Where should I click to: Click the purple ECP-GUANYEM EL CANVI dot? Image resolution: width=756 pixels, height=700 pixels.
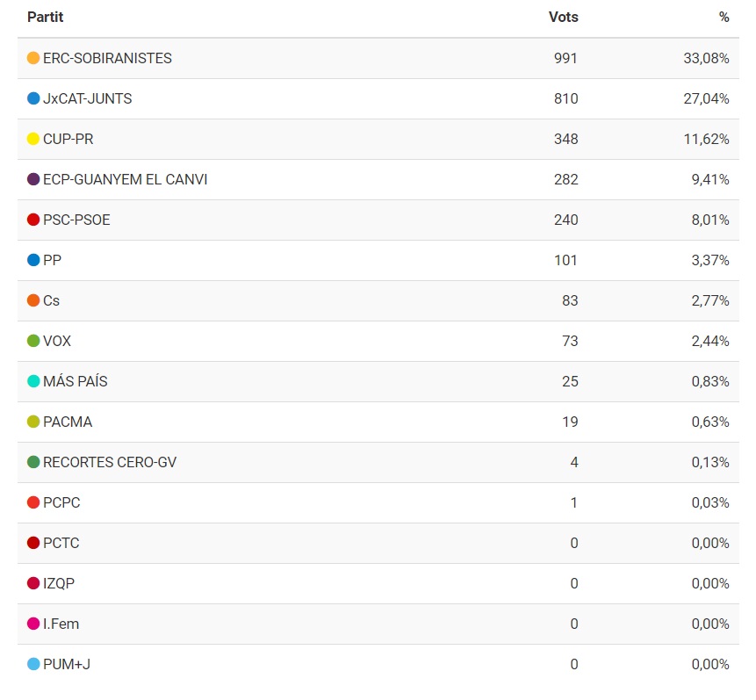pyautogui.click(x=33, y=179)
